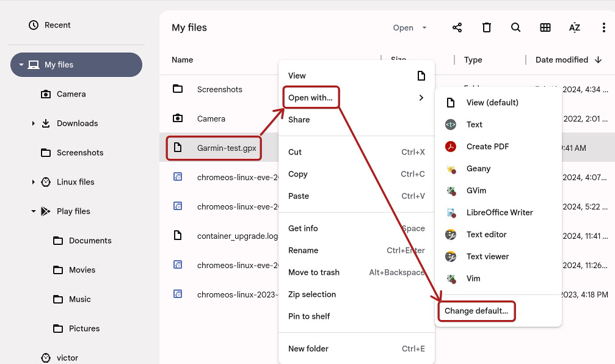Click 'Change default...' option
The height and width of the screenshot is (364, 615).
click(x=476, y=311)
